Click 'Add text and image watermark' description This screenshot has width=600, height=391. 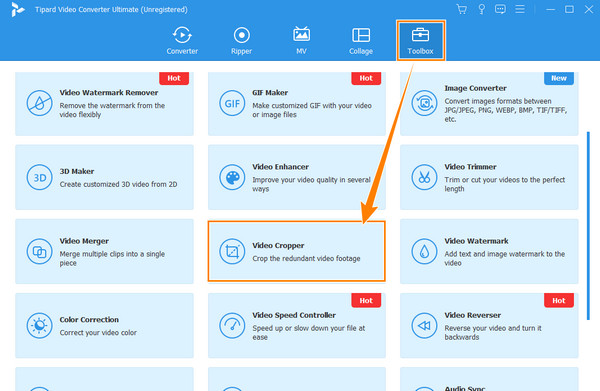tap(504, 259)
